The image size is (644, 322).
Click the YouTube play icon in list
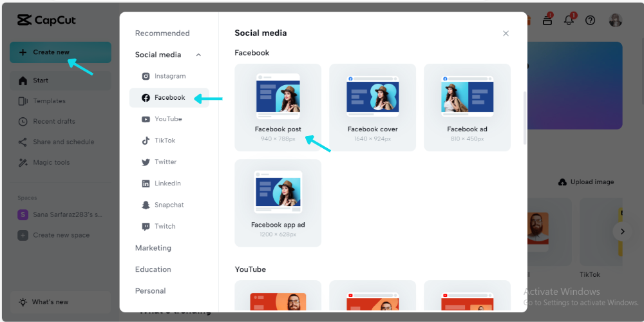(x=146, y=119)
